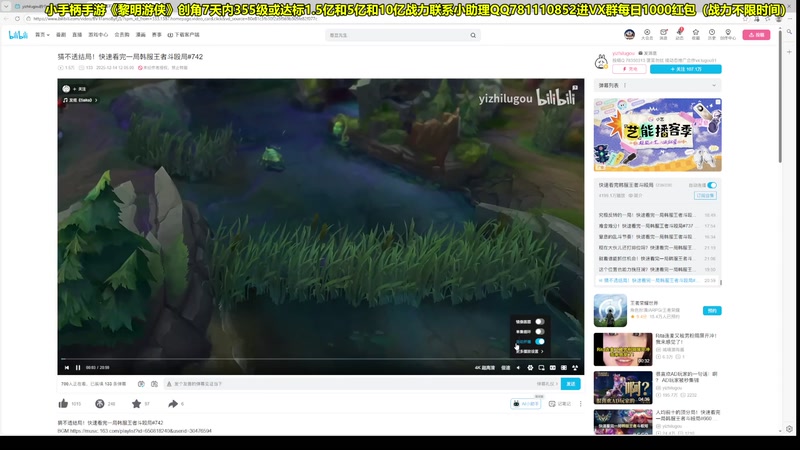
Task: Click the coin donation icon
Action: pyautogui.click(x=99, y=404)
